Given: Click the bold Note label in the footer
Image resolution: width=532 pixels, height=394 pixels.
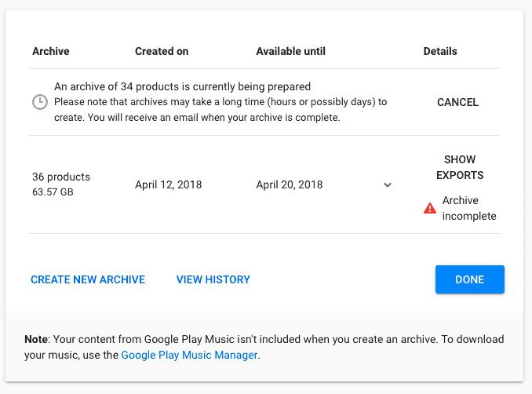Looking at the screenshot, I should click(36, 340).
